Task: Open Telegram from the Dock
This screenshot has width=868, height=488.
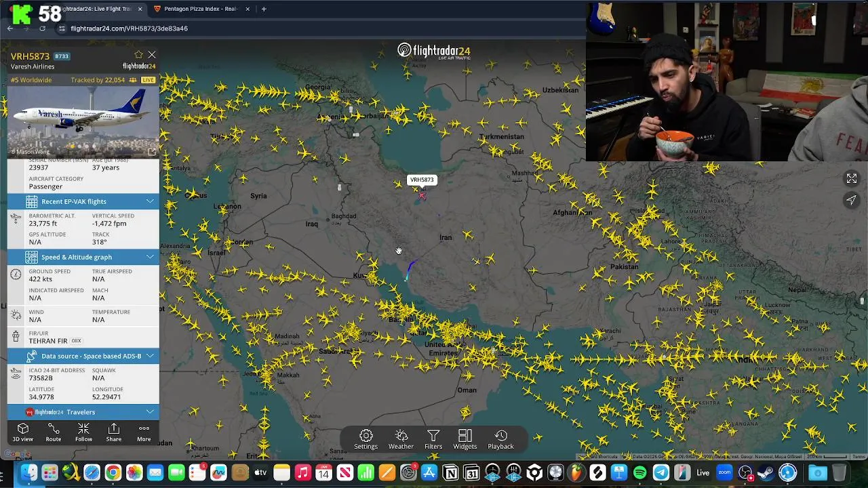Action: pyautogui.click(x=661, y=472)
